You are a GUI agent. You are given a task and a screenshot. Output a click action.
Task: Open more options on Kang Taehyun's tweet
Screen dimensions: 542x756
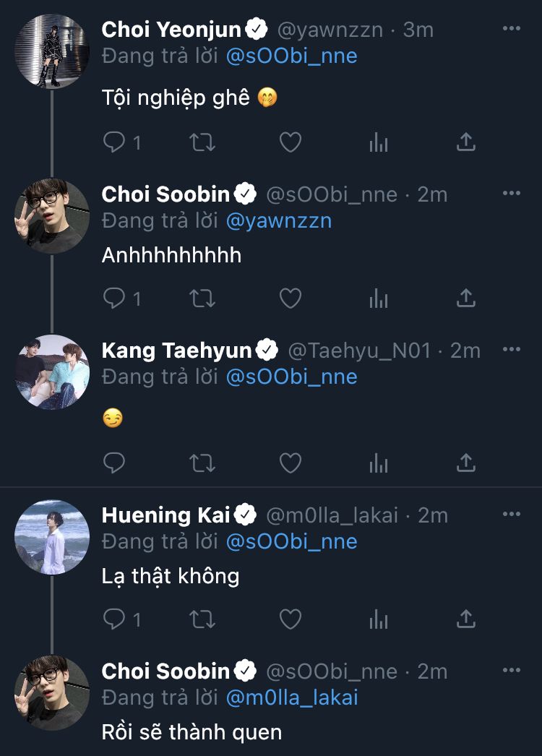point(511,350)
